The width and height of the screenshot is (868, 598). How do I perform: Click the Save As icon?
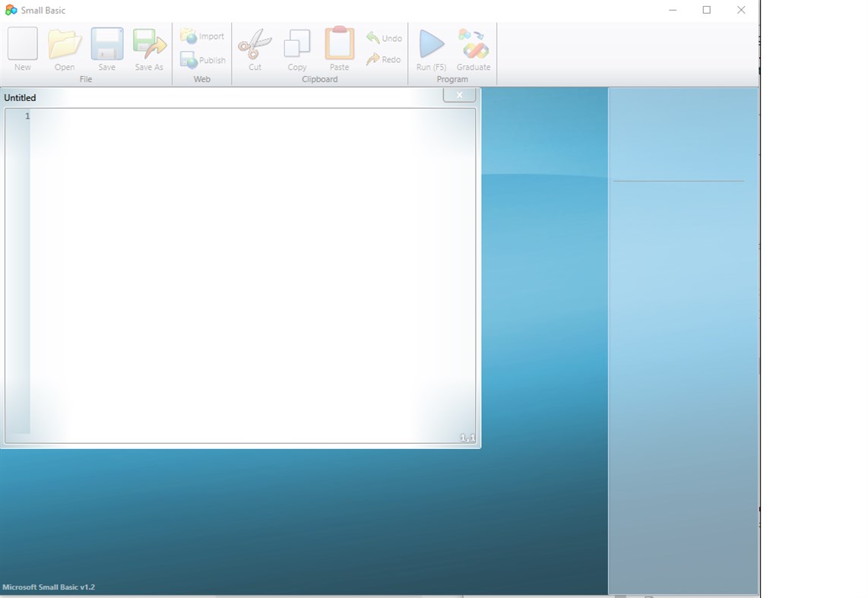coord(149,46)
